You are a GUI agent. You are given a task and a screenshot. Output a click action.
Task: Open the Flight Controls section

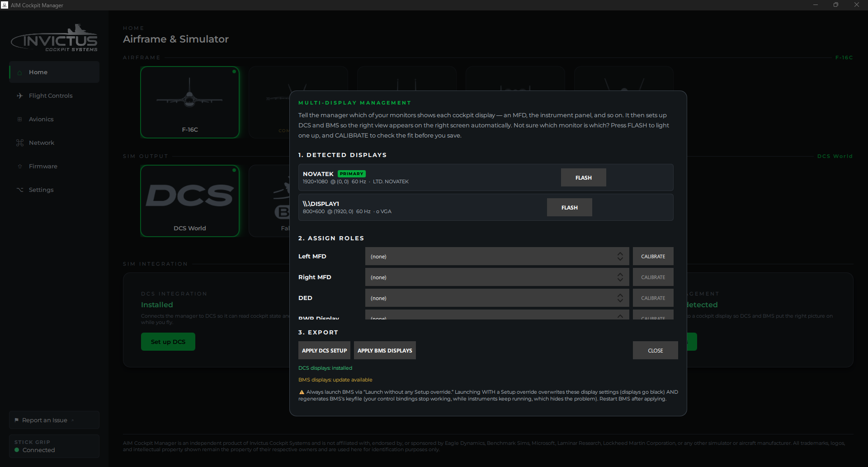(54, 95)
